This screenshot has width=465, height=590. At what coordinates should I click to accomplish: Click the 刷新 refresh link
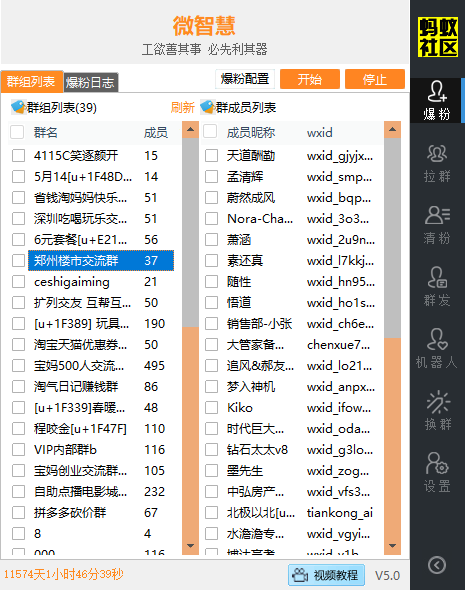pos(182,108)
